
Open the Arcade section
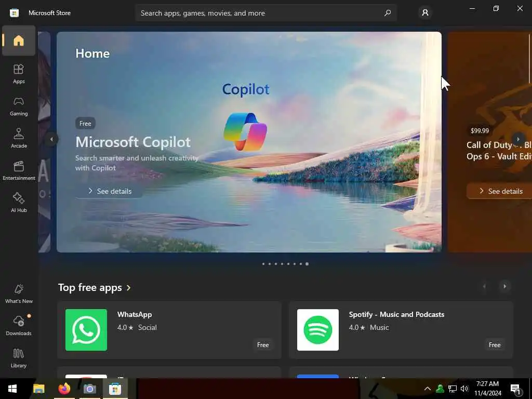[x=19, y=138]
